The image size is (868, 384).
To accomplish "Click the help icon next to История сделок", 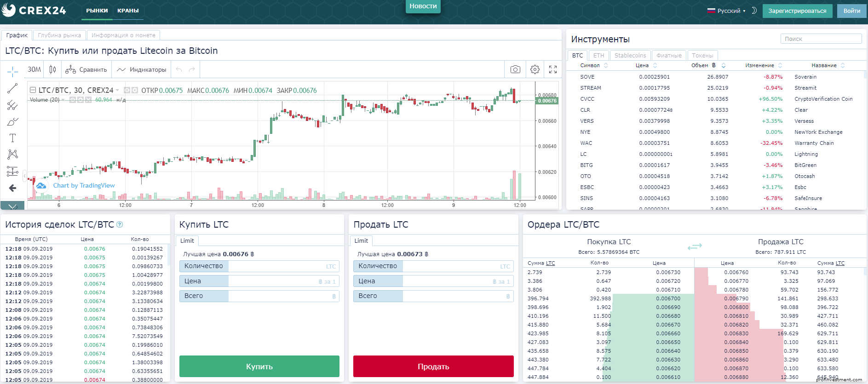I will click(120, 224).
